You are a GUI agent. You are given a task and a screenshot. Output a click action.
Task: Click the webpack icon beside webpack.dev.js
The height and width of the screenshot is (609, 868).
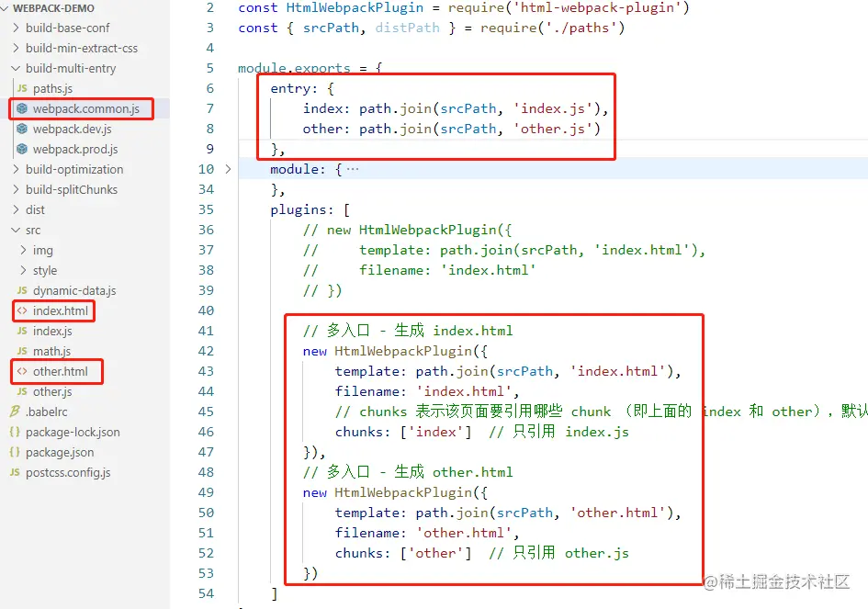coord(22,129)
